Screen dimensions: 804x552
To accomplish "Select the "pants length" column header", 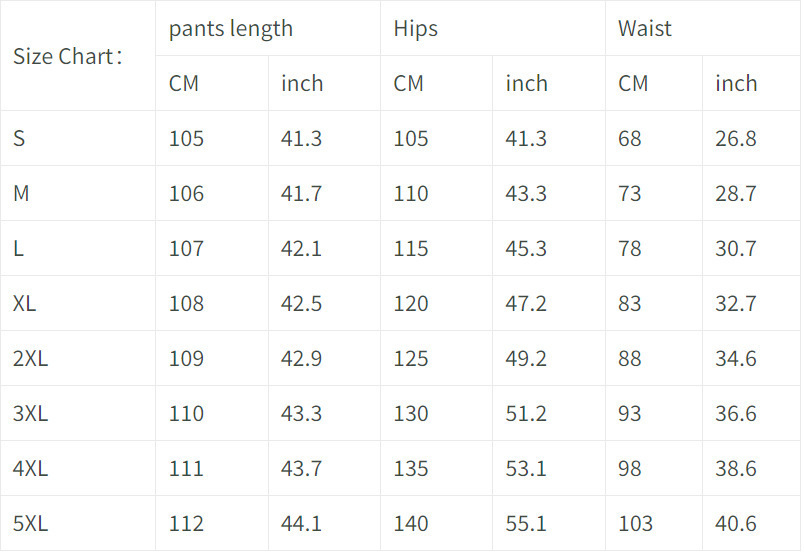I will 231,28.
